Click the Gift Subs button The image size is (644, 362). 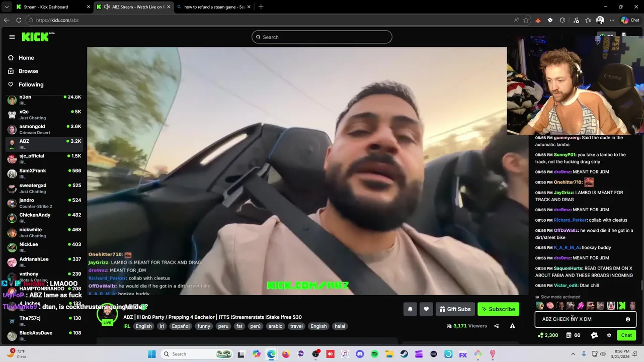point(455,309)
